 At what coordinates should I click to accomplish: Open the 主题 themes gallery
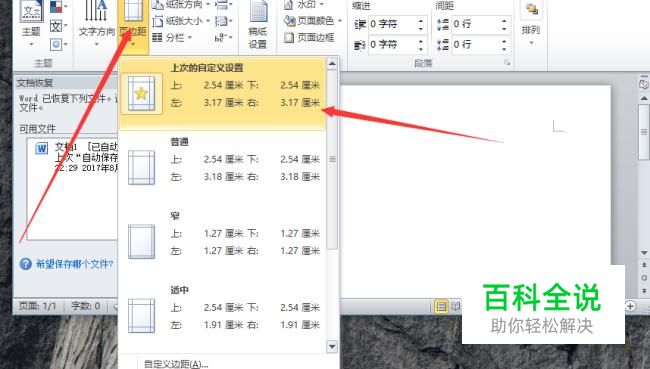[x=31, y=23]
